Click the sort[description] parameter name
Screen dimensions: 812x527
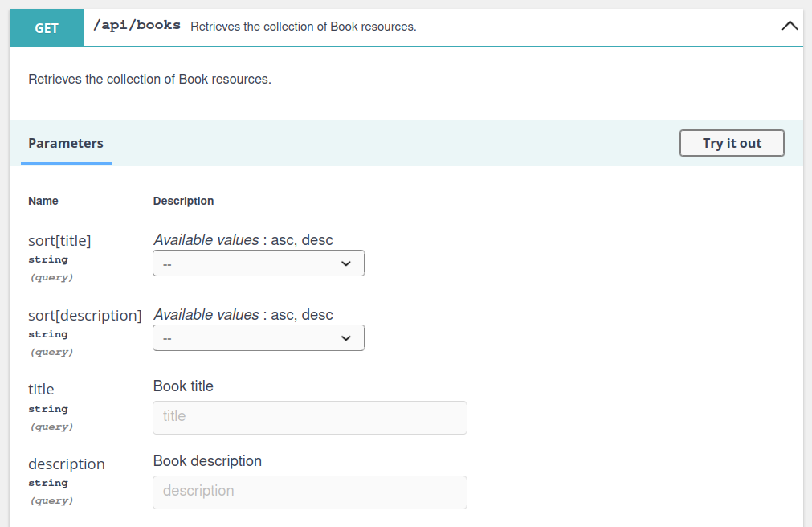coord(84,315)
